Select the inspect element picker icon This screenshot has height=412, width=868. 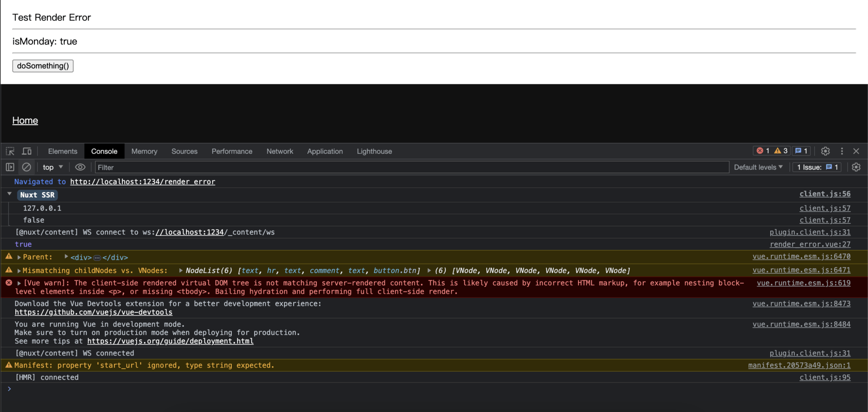pyautogui.click(x=10, y=151)
